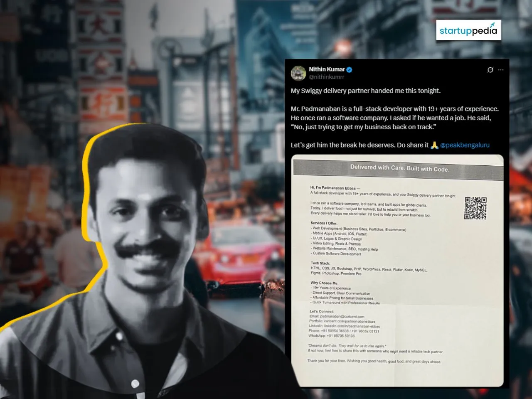532x399 pixels.
Task: Click 'Mr. Padmanaban is a full-stack developer' line
Action: pyautogui.click(x=394, y=109)
